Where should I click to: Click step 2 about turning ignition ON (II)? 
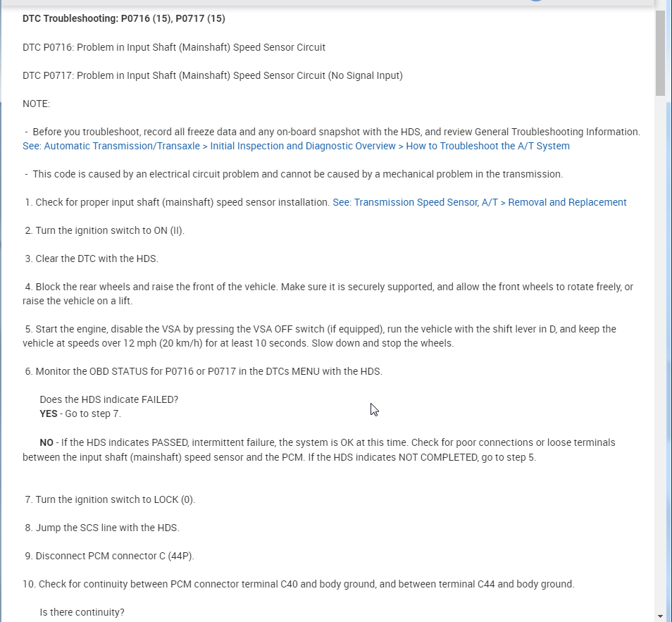click(105, 230)
